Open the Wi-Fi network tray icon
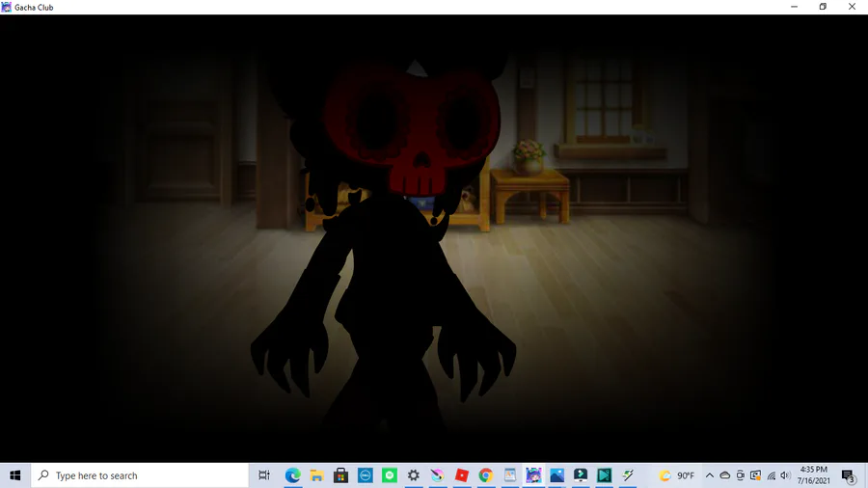This screenshot has width=868, height=488. pos(772,475)
